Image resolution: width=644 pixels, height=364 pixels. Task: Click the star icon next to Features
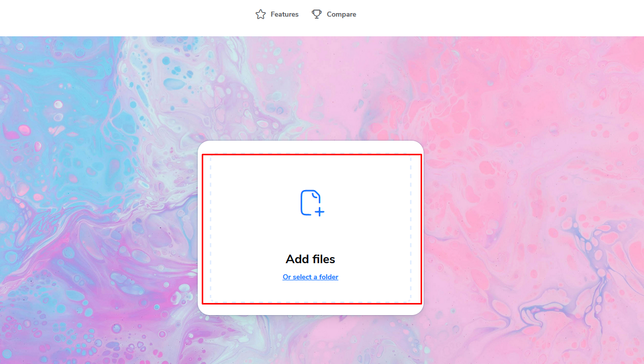261,14
